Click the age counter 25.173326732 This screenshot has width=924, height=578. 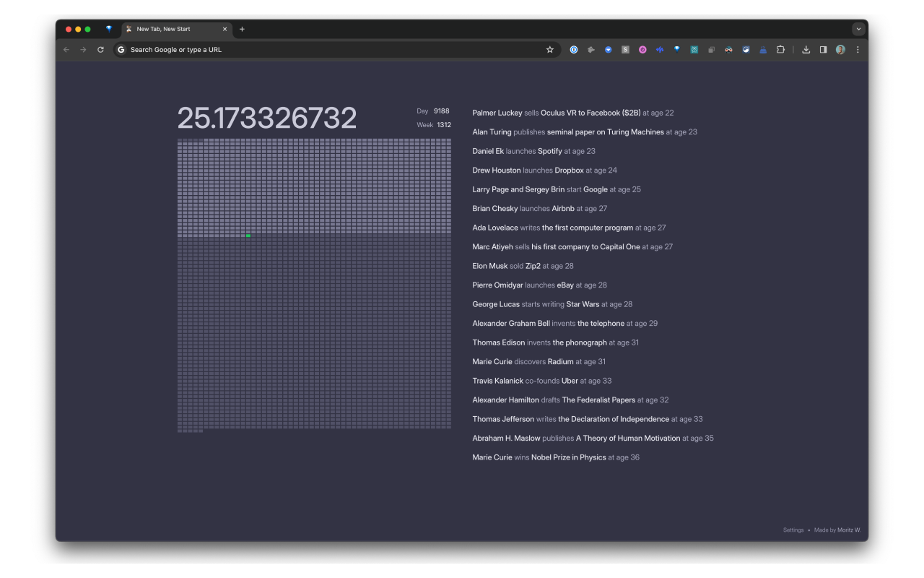(x=267, y=118)
